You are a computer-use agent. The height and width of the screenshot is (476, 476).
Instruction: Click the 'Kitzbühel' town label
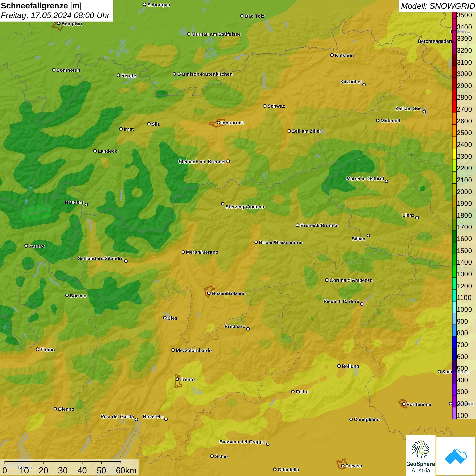click(351, 82)
